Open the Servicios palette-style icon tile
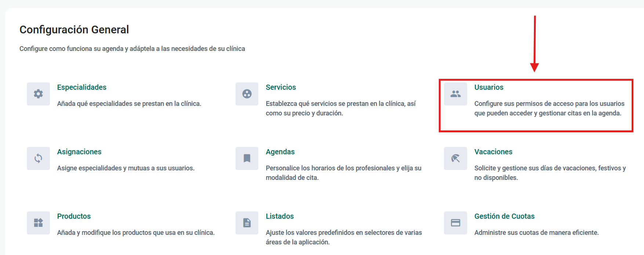 point(247,94)
